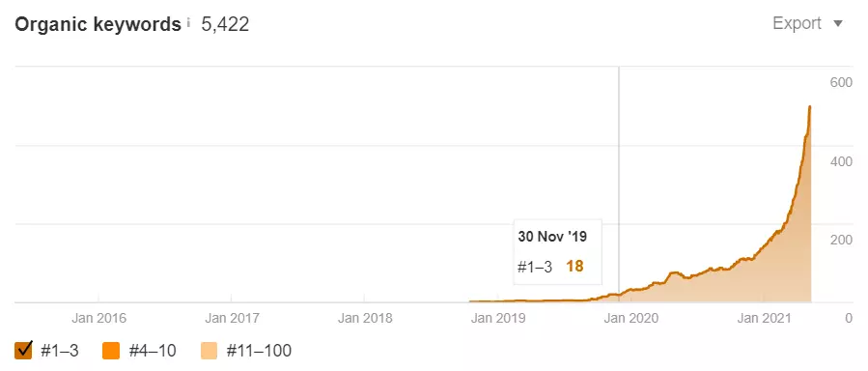Click the Jan 2019 axis label
The height and width of the screenshot is (371, 868).
click(x=498, y=319)
